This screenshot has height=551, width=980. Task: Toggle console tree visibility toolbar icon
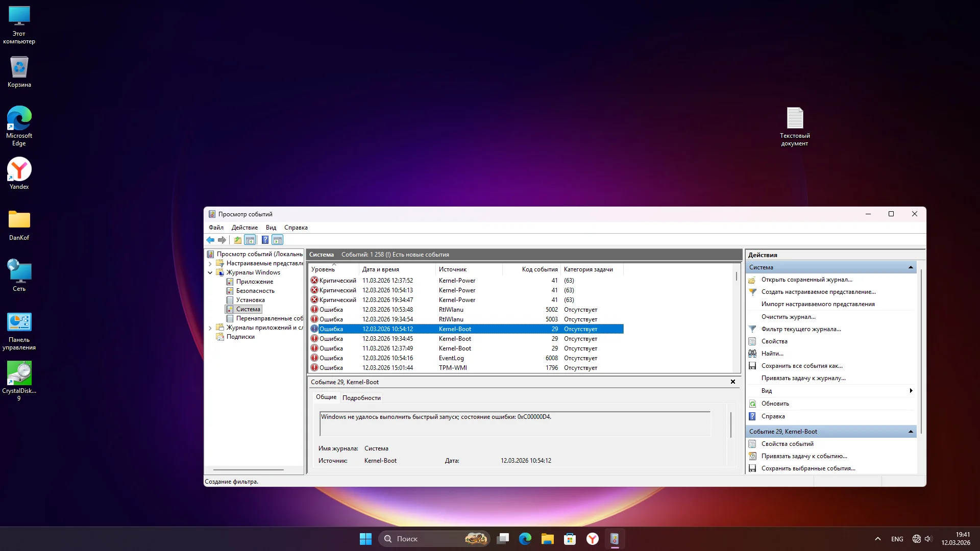point(250,240)
